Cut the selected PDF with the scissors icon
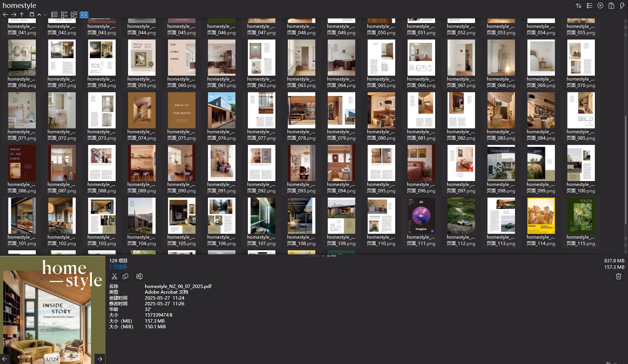 pos(115,276)
